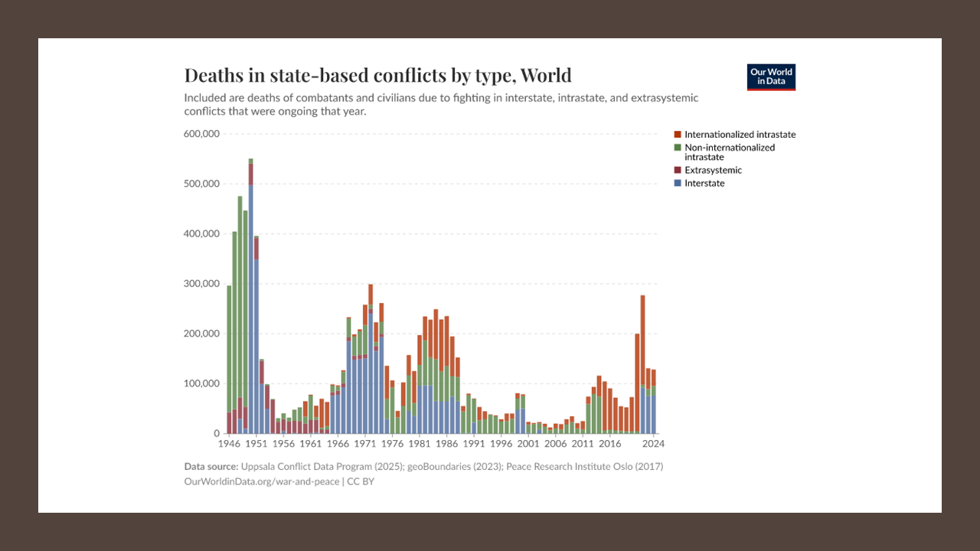Select the green Non-internationalized intrastate swatch

click(677, 148)
